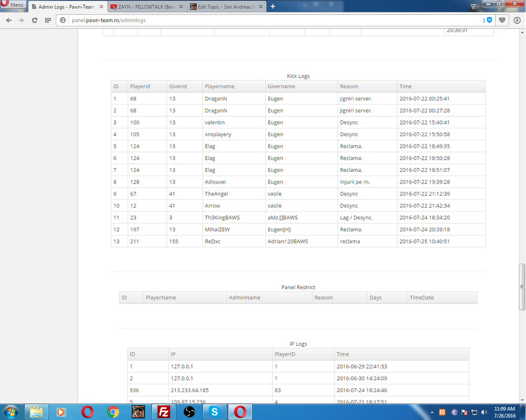Open OBS from the taskbar

[x=189, y=412]
